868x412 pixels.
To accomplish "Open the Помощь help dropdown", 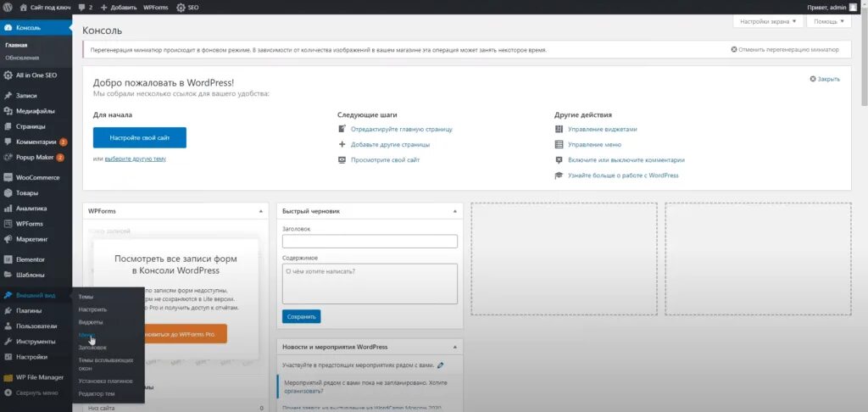I will 829,21.
